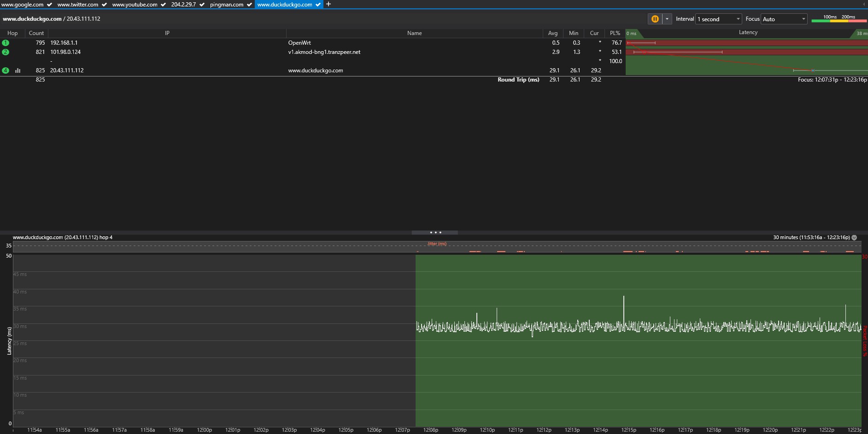Click the green hop 1 status circle
868x434 pixels.
[6, 43]
